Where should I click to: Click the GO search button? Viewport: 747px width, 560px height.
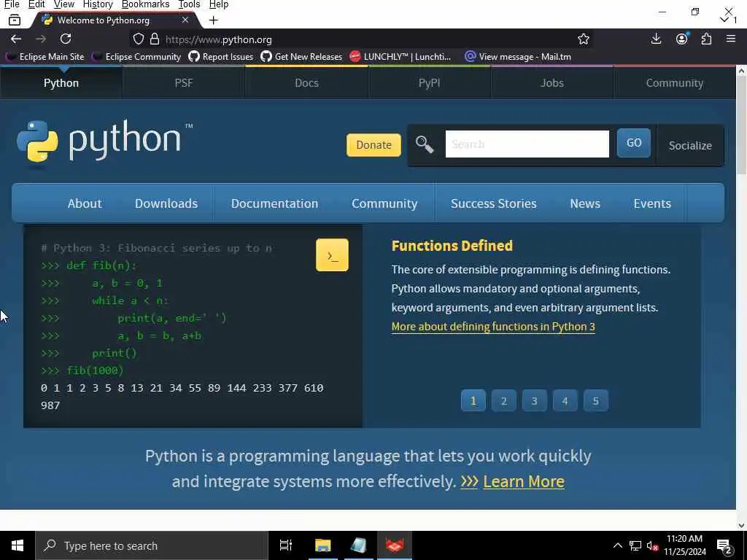click(x=634, y=143)
